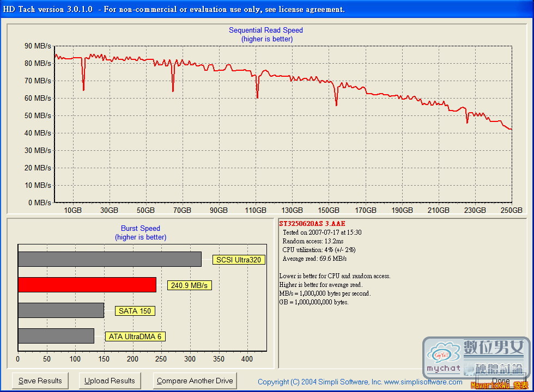Click the 200 burst axis label
Screen dimensions: 534x392
click(x=132, y=359)
